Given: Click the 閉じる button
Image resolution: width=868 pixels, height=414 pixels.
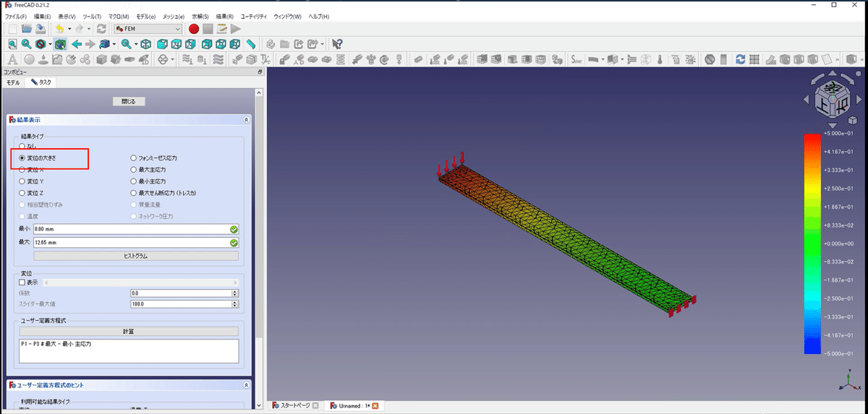Looking at the screenshot, I should pos(129,101).
